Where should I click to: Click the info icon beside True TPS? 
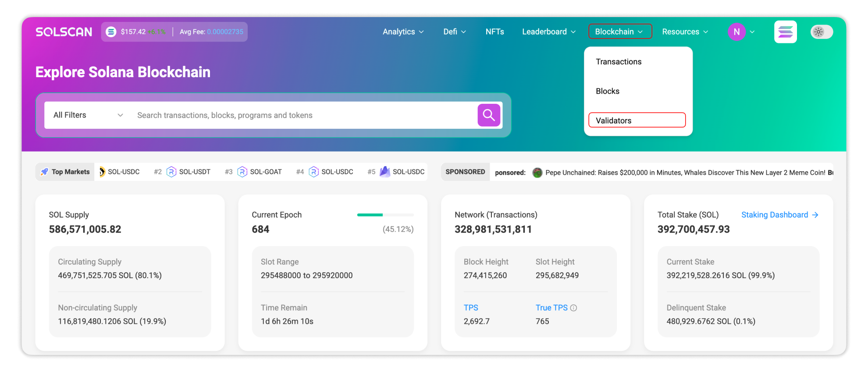point(573,308)
